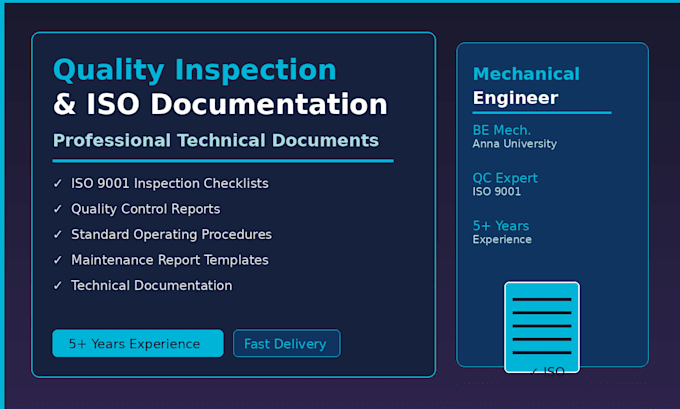Click 'Maintenance Report Templates' list item
Viewport: 680px width, 409px height.
[170, 260]
